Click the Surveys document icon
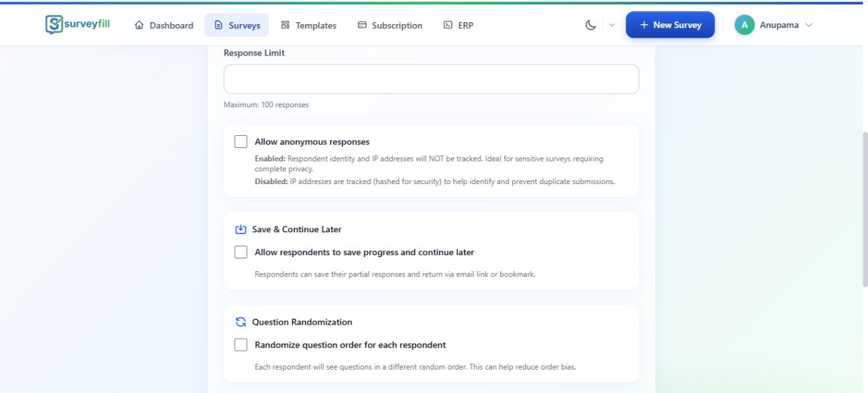868x393 pixels. tap(219, 25)
